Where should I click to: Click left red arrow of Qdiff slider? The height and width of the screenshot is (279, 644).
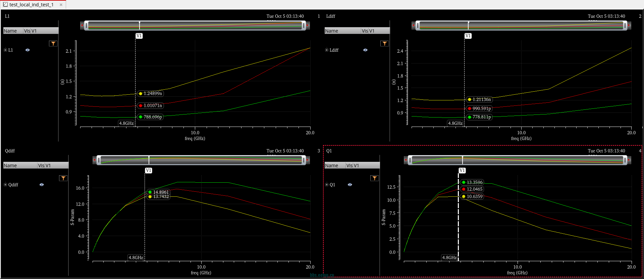(94, 160)
